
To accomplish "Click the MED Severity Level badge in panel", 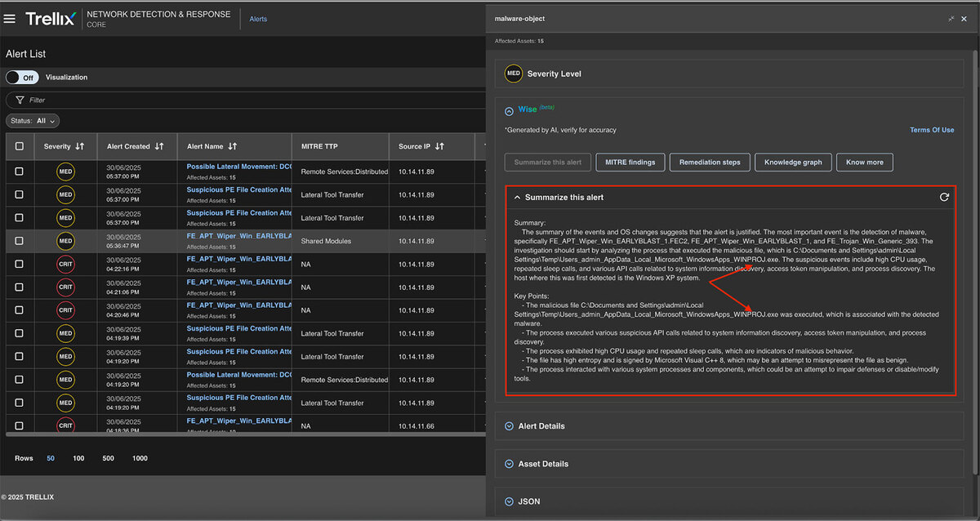I will [x=514, y=73].
